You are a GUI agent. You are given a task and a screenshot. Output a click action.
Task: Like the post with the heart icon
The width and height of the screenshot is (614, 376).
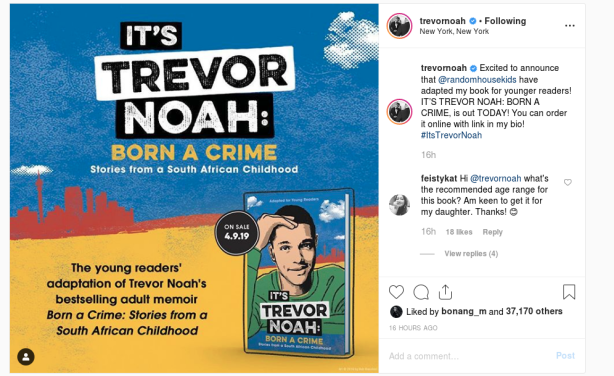tap(396, 292)
